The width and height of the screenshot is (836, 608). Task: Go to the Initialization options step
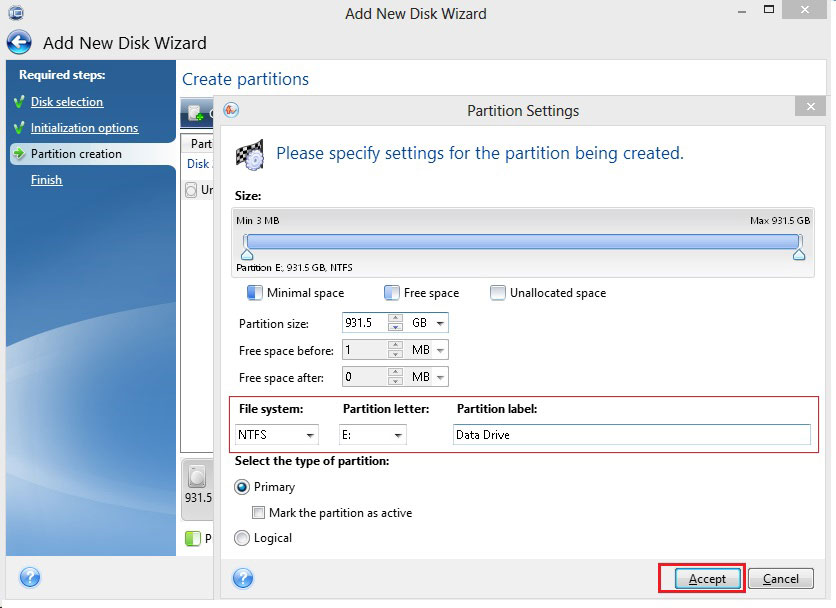(84, 128)
